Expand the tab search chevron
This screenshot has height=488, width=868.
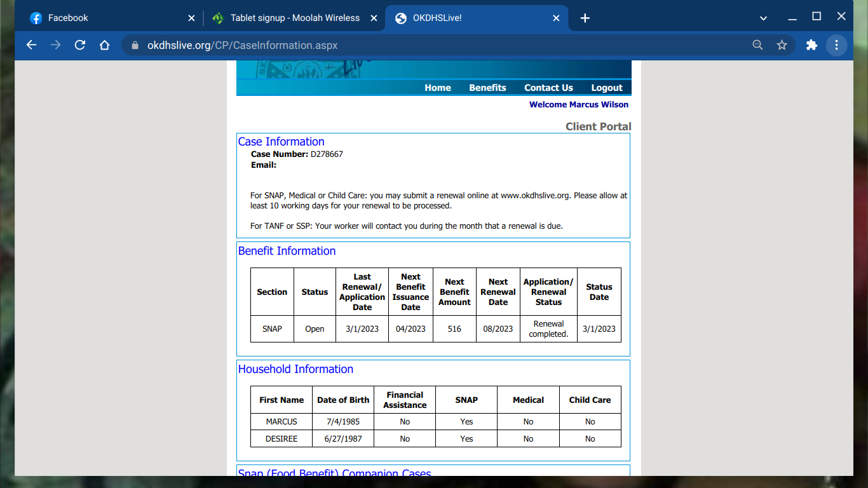[x=763, y=18]
